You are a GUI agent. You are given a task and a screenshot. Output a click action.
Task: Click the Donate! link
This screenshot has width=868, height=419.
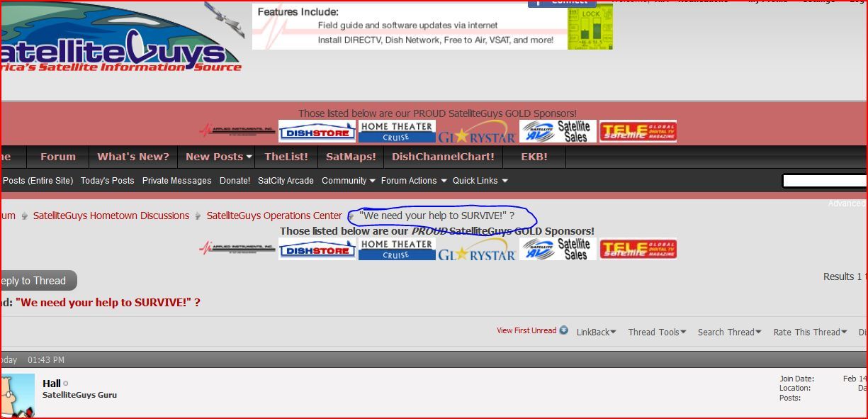tap(235, 181)
